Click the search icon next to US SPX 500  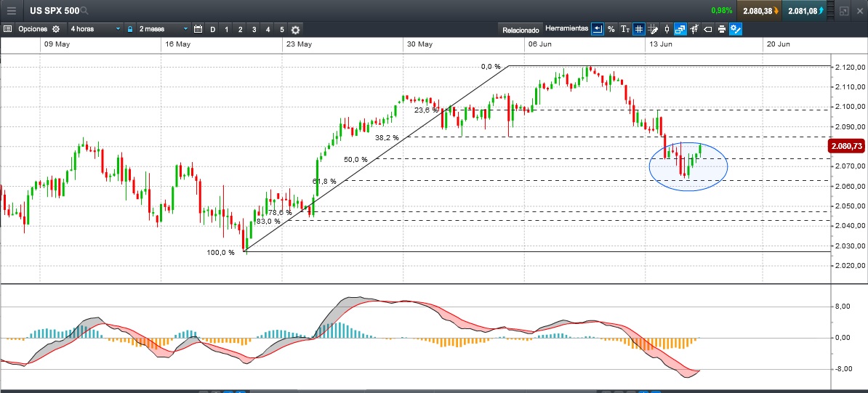84,11
